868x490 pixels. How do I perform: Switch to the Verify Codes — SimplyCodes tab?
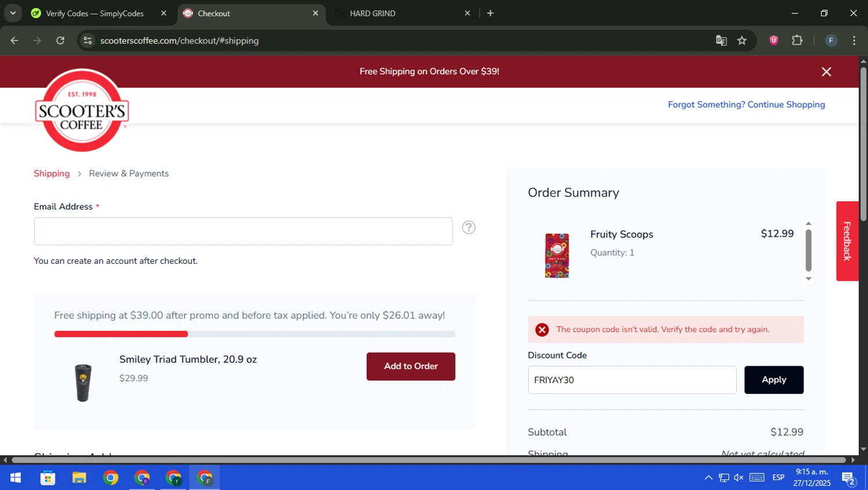(x=95, y=13)
